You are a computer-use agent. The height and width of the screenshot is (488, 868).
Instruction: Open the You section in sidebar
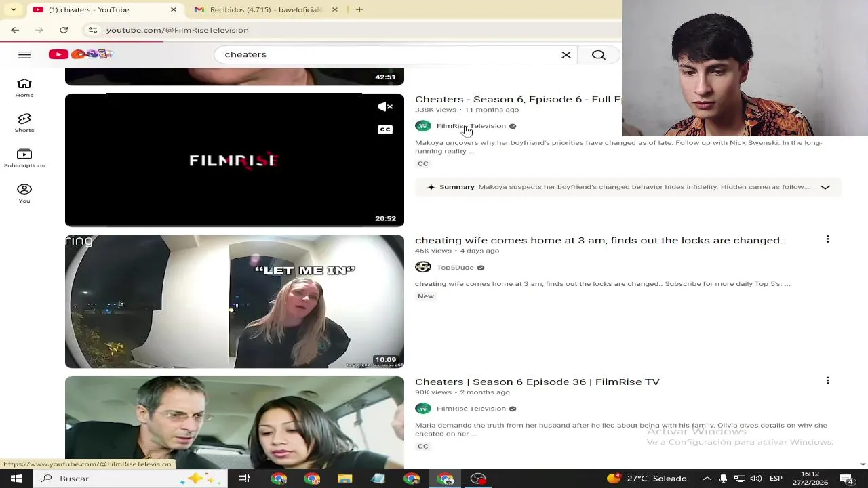tap(24, 194)
